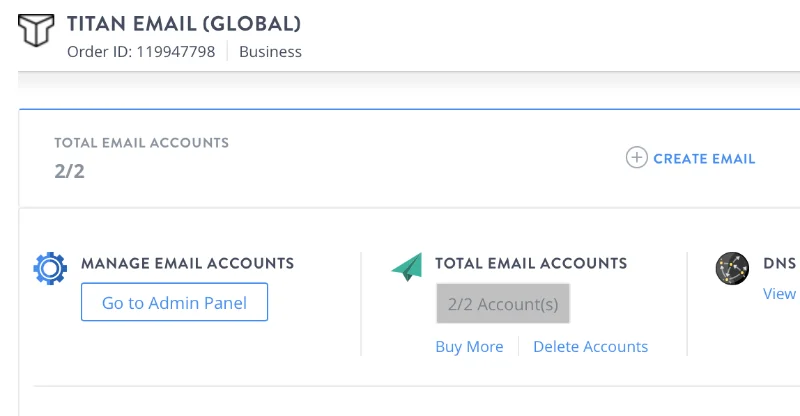
Task: Click the Titan Email logo icon
Action: 36,30
